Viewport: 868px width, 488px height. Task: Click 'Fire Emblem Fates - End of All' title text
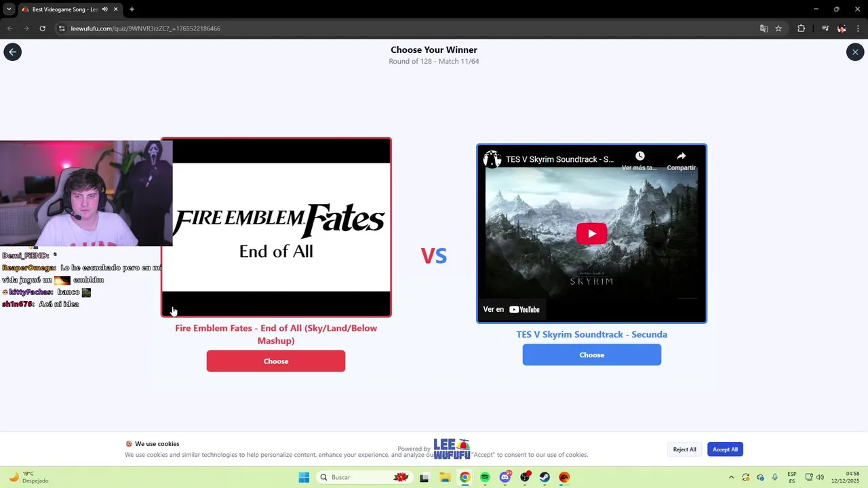(x=276, y=334)
